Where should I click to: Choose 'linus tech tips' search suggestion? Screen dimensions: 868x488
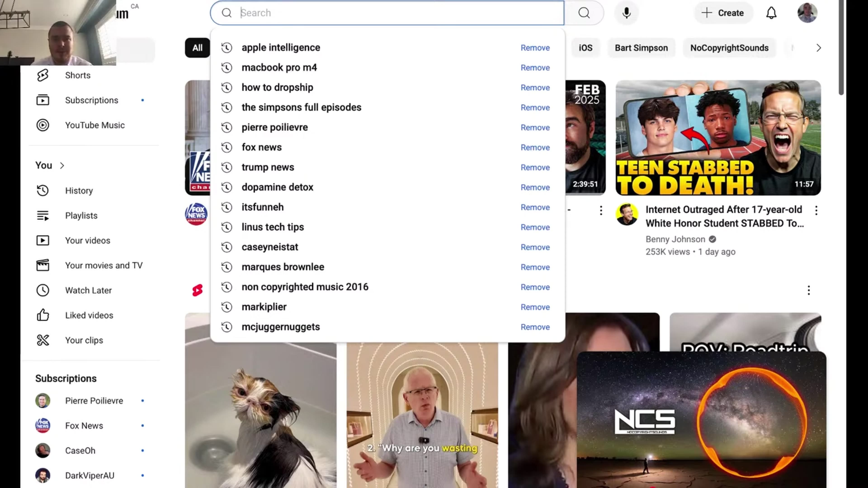click(272, 227)
